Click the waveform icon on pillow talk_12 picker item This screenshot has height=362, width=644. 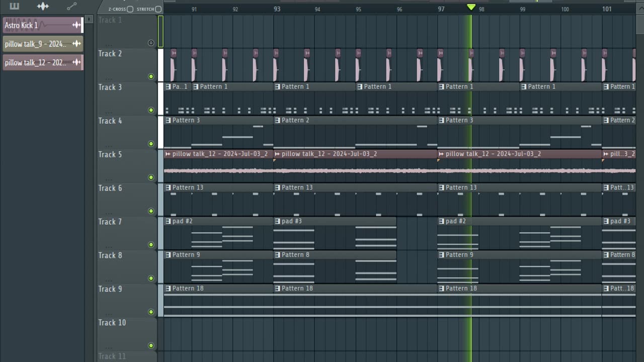coord(76,62)
